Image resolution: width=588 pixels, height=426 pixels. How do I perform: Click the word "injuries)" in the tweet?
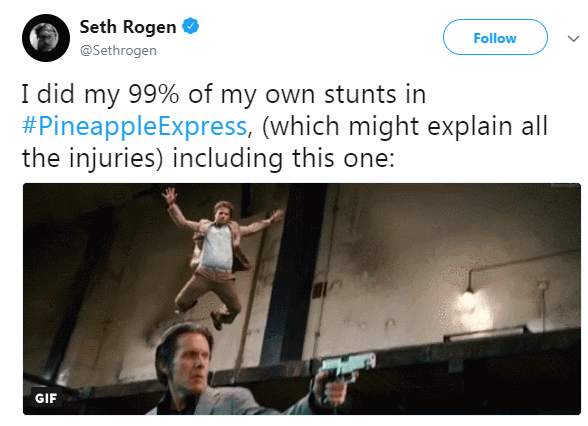coord(116,158)
